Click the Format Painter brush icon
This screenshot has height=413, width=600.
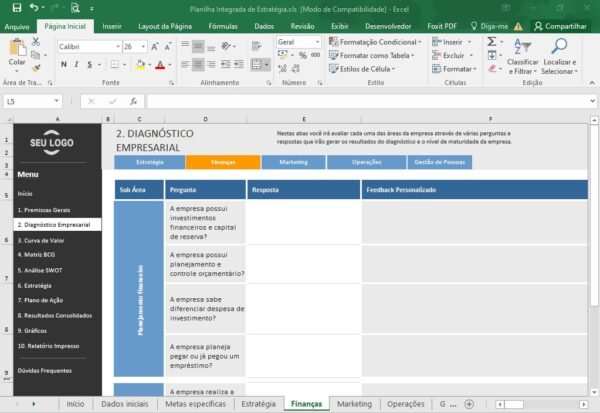36,68
